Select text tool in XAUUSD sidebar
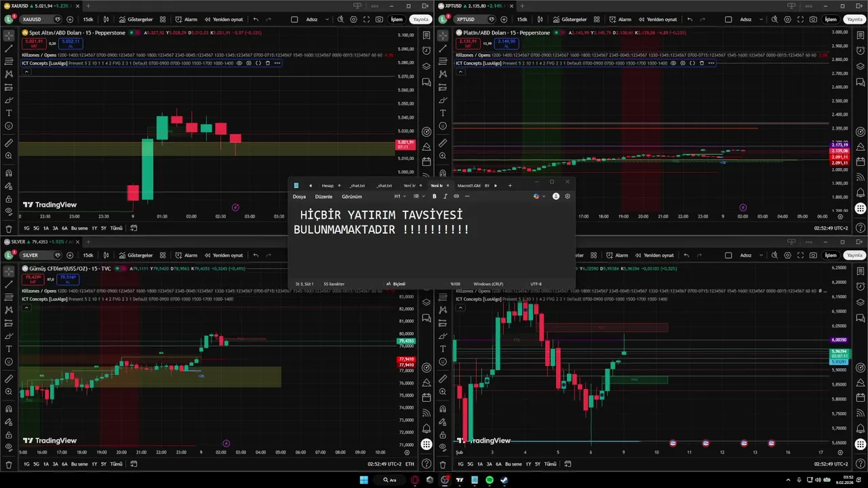 [x=9, y=113]
